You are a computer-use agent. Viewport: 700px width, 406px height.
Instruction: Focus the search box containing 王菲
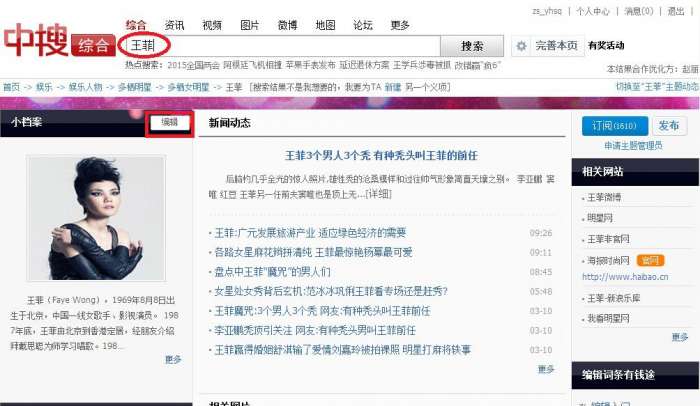coord(282,46)
